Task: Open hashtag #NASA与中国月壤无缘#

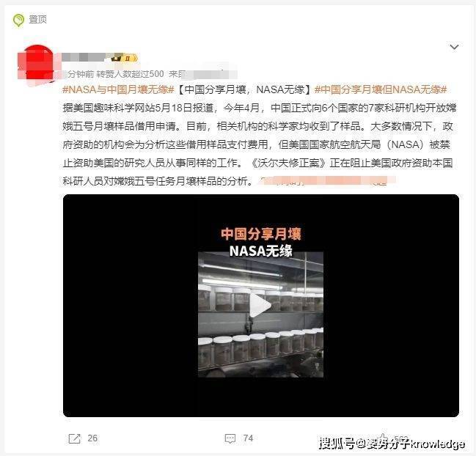Action: [118, 89]
